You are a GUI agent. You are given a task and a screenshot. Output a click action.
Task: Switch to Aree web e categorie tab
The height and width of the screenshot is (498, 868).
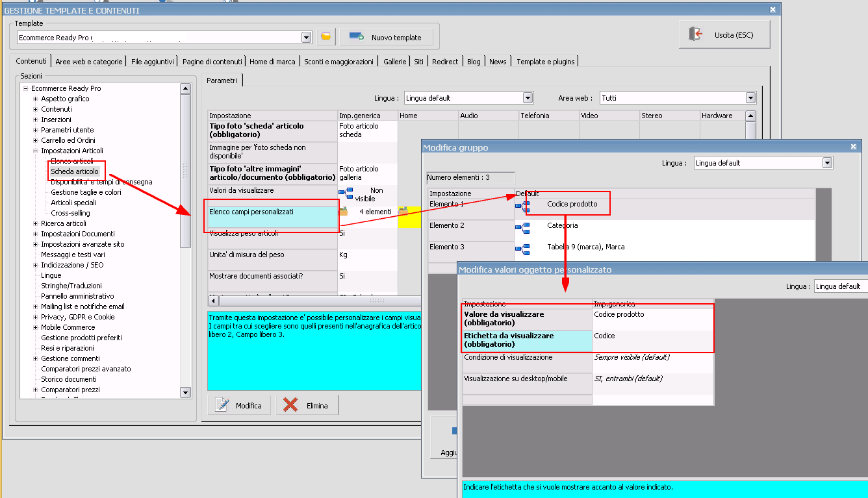pyautogui.click(x=88, y=62)
